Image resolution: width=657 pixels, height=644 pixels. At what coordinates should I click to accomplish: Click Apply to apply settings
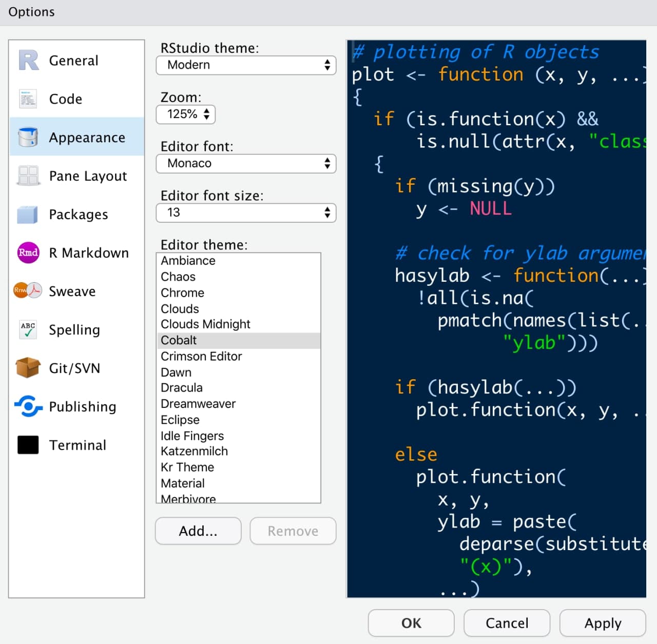[603, 623]
